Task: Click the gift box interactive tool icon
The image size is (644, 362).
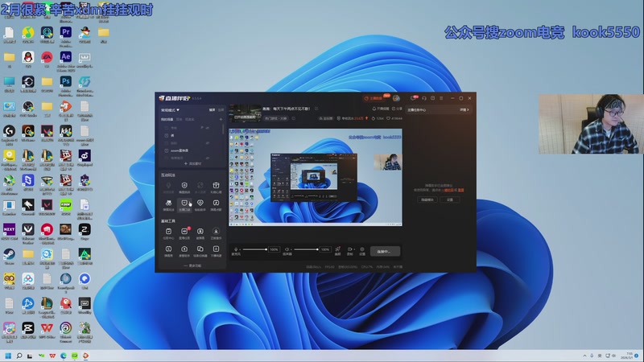Action: pyautogui.click(x=216, y=186)
